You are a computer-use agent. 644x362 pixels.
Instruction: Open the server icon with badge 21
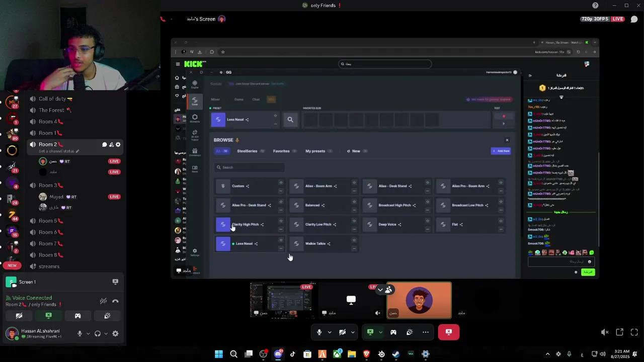pos(12,166)
